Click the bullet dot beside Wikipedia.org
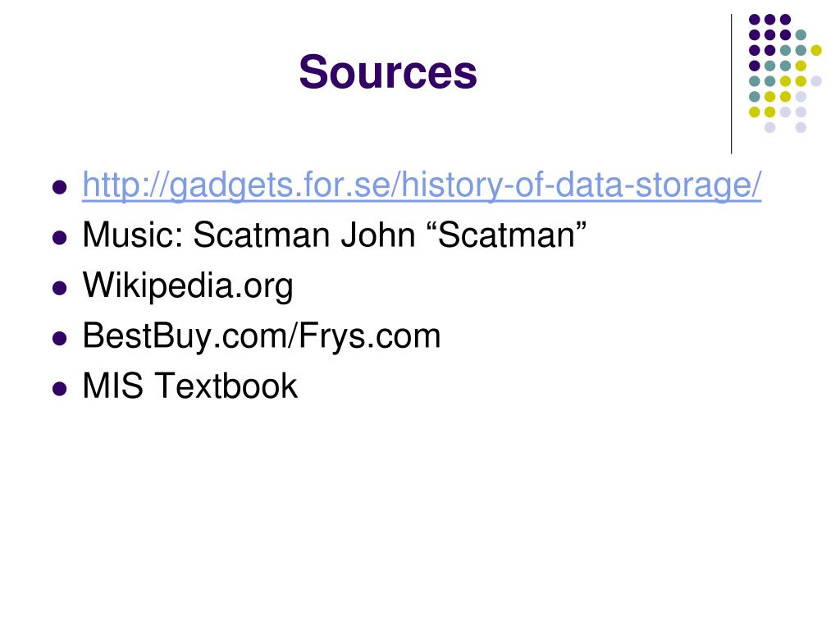 click(x=59, y=288)
